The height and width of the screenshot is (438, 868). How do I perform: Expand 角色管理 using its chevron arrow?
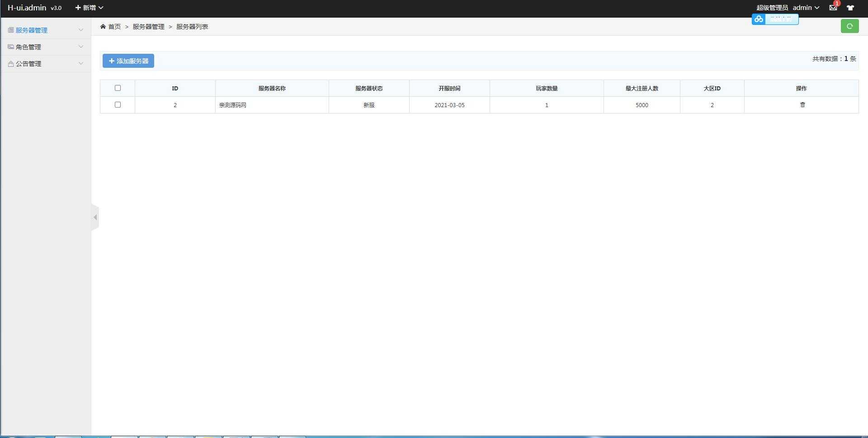click(x=81, y=47)
